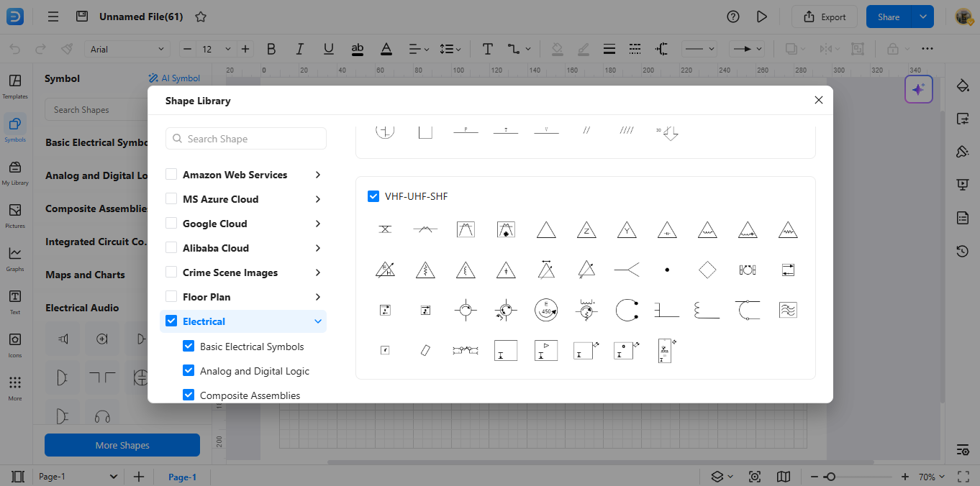This screenshot has width=980, height=486.
Task: Check the Google Cloud checkbox
Action: 171,223
